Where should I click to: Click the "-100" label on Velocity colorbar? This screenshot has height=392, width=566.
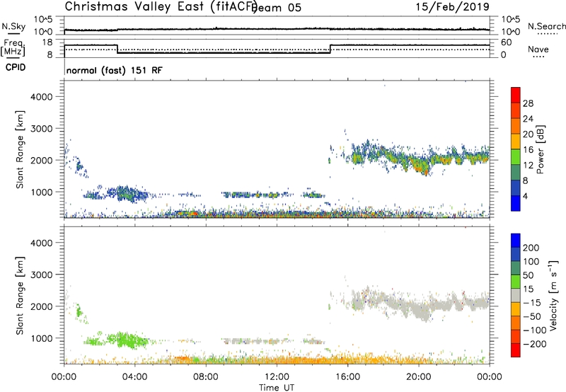coord(535,330)
